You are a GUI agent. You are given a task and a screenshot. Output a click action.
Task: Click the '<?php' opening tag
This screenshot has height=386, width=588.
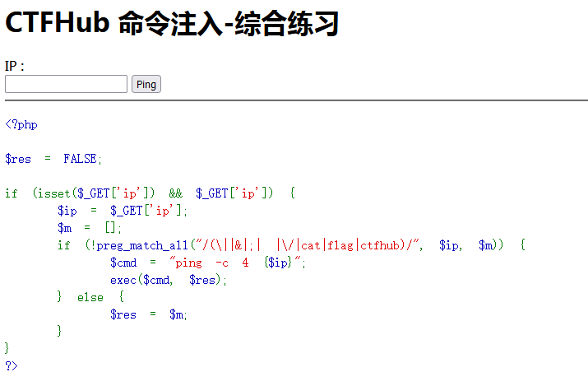21,124
